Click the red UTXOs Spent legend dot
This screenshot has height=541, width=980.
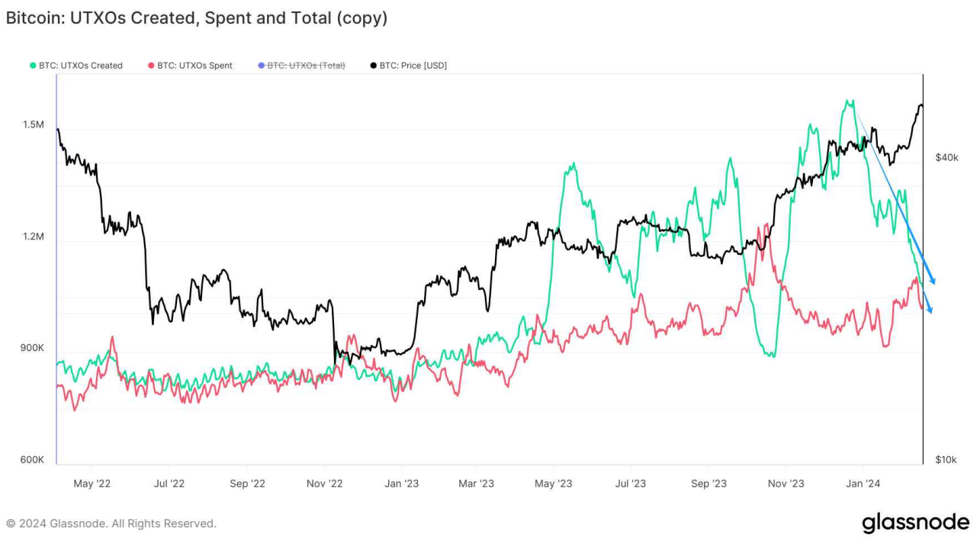coord(151,66)
